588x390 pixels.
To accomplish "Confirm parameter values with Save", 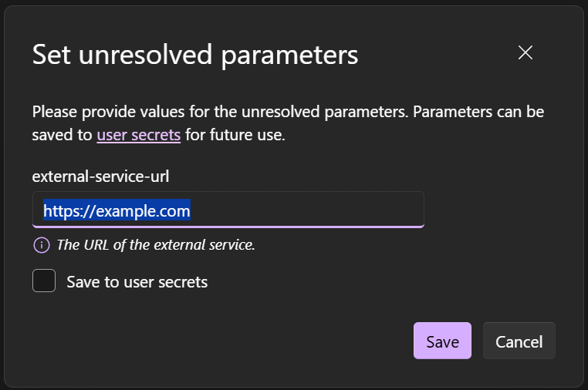I will 442,341.
